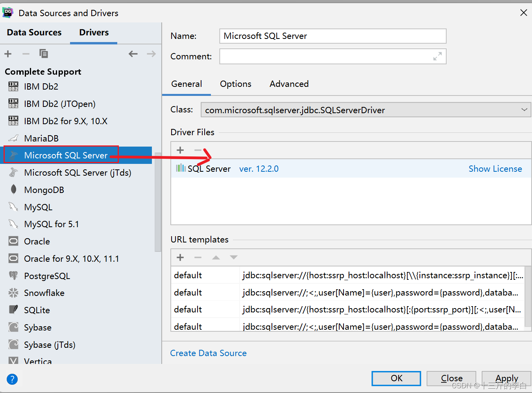Click the OK button
This screenshot has width=532, height=393.
396,378
